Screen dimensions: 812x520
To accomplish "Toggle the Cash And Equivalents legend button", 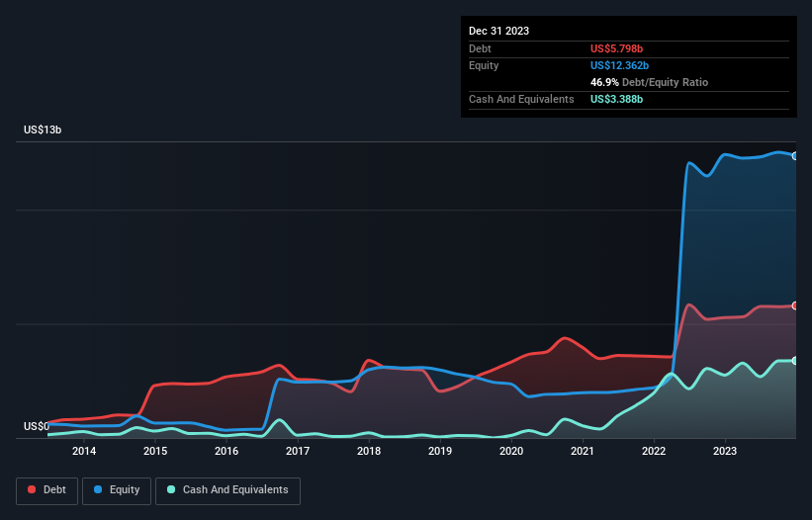I will coord(227,490).
